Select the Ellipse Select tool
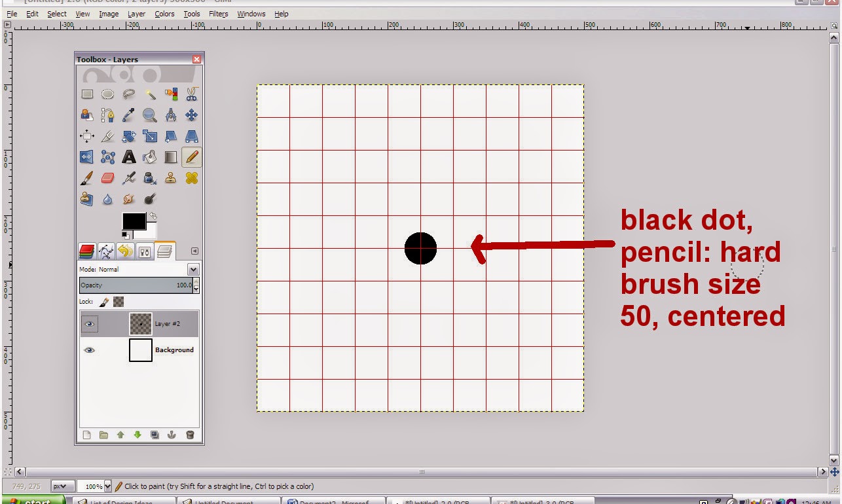This screenshot has height=504, width=842. (108, 94)
